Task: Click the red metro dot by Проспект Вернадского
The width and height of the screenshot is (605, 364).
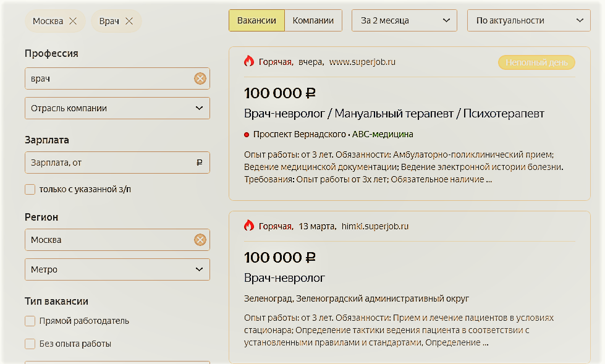Action: pos(247,135)
